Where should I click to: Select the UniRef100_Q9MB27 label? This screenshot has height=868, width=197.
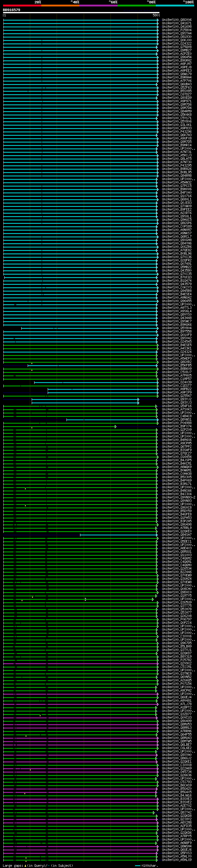[x=176, y=50]
